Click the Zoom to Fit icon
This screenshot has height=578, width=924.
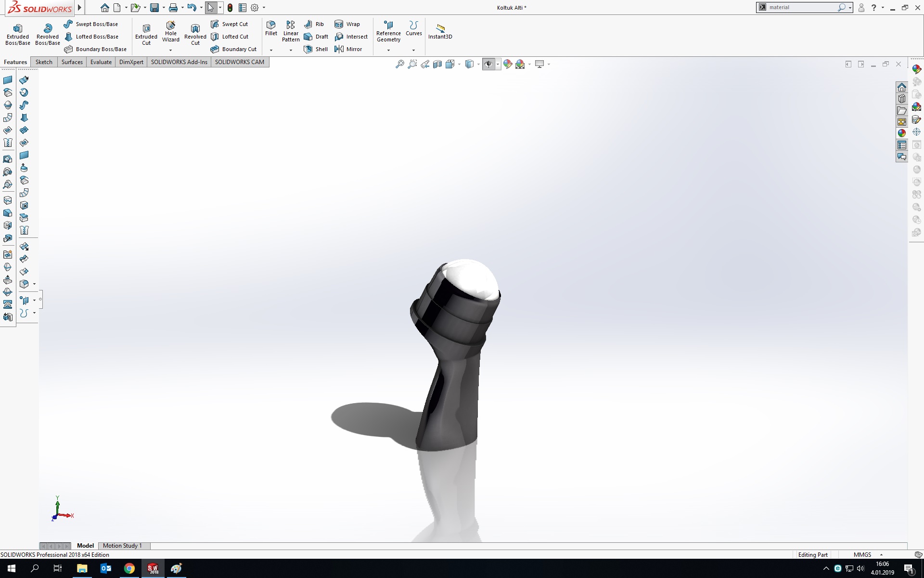(x=399, y=64)
